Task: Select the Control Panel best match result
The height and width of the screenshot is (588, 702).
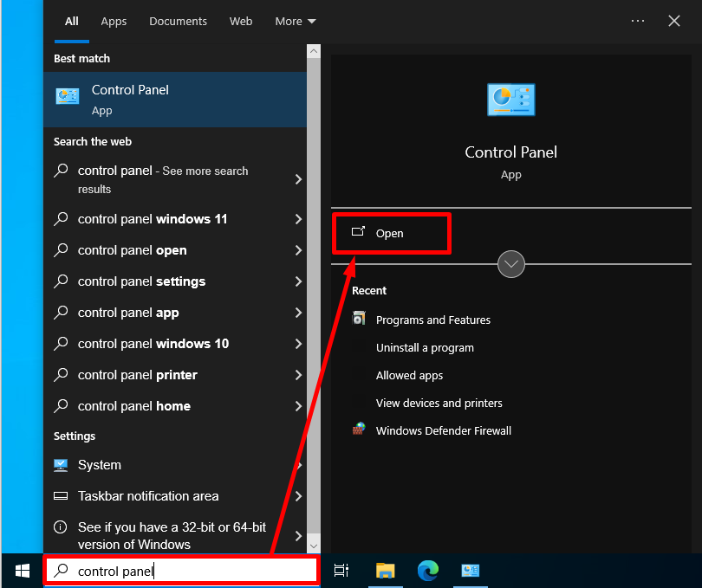Action: click(x=175, y=100)
